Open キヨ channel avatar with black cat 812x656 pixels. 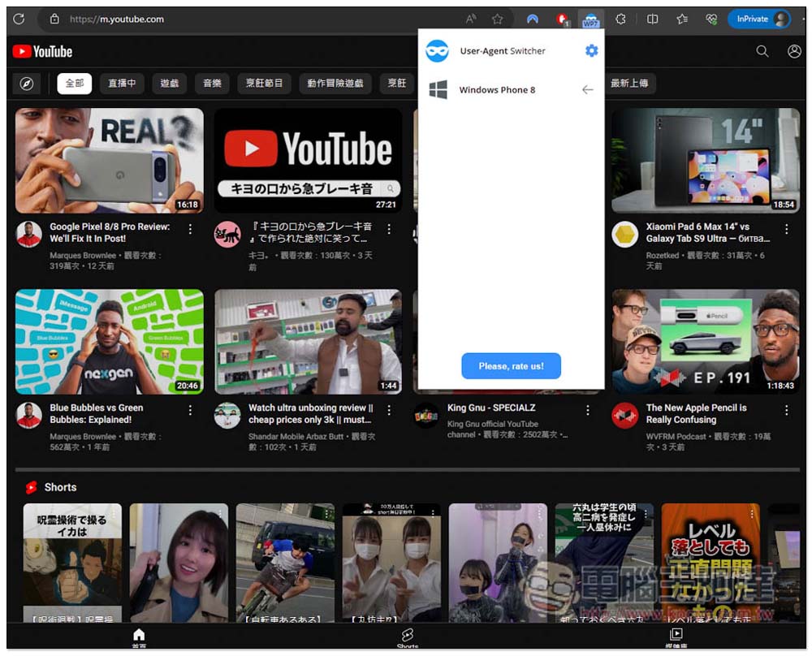pos(227,234)
